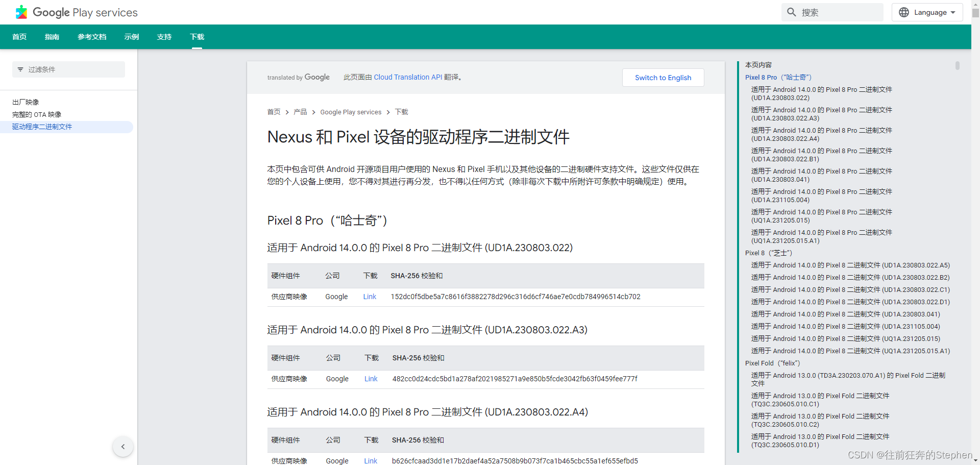Image resolution: width=980 pixels, height=465 pixels.
Task: Jump to Pixel 8 (UD1A.230803.022.A5) TOC entry
Action: (850, 265)
